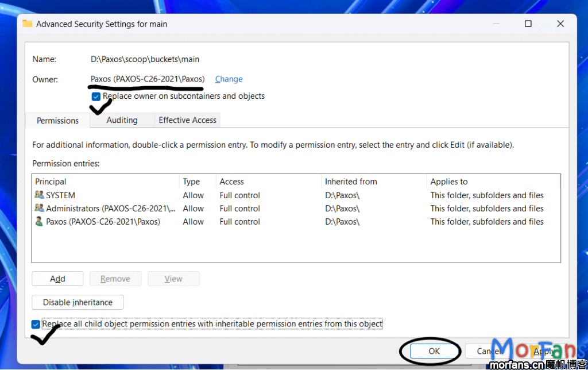Click the SYSTEM double-user group icon
Screen dimensions: 588x370
pos(39,195)
